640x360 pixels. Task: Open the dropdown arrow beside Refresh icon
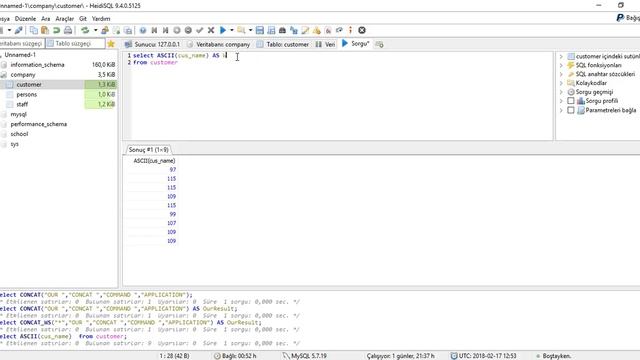point(95,30)
